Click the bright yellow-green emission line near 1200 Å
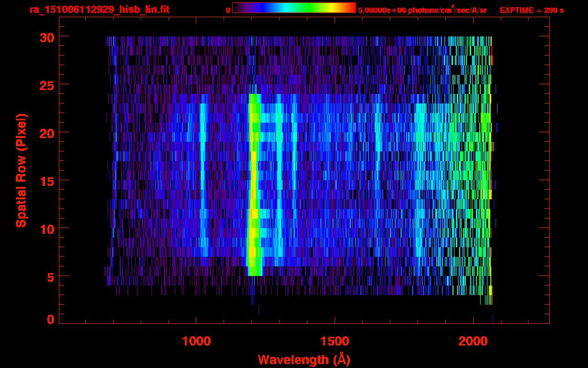 click(254, 187)
